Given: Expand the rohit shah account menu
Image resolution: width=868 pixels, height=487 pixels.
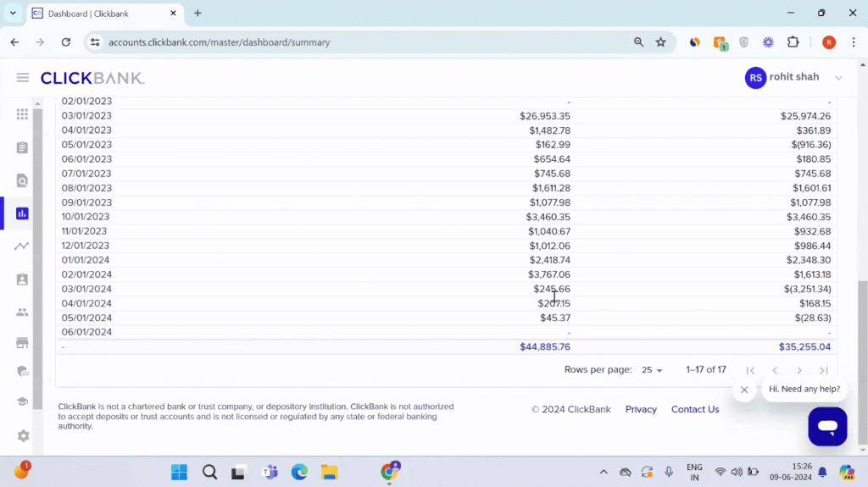Looking at the screenshot, I should point(838,78).
